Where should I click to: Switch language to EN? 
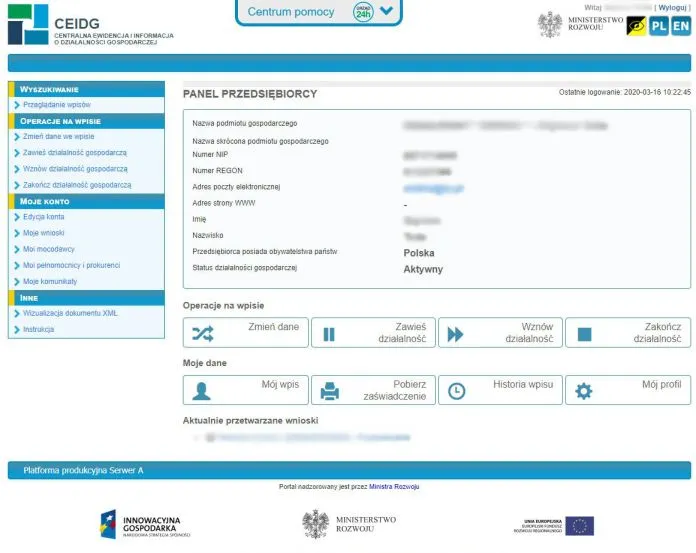coord(680,26)
